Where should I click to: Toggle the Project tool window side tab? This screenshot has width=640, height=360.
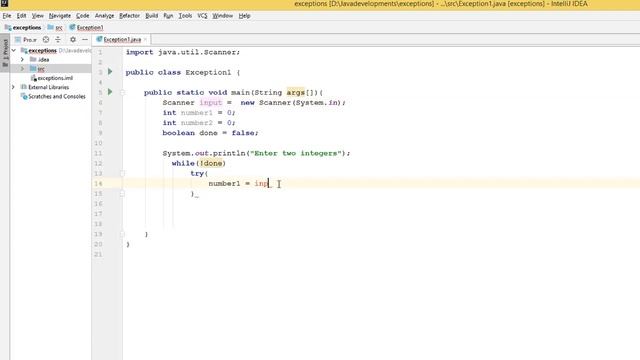(x=5, y=53)
